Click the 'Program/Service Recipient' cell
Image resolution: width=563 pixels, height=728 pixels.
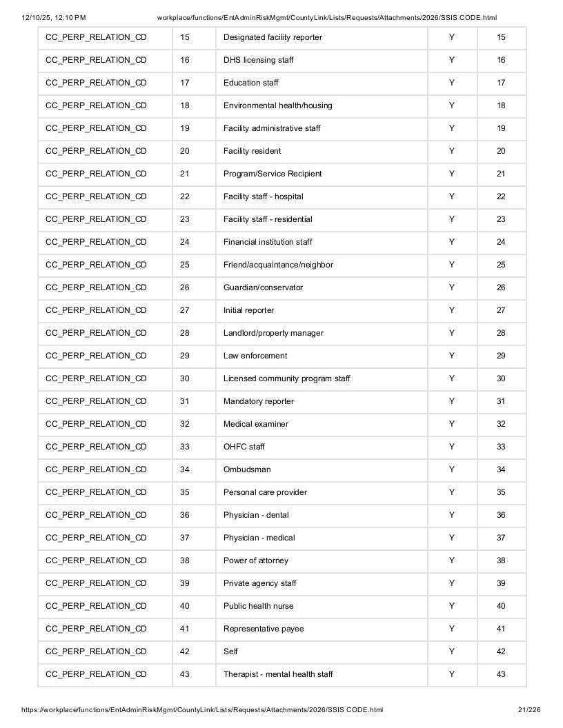point(322,174)
